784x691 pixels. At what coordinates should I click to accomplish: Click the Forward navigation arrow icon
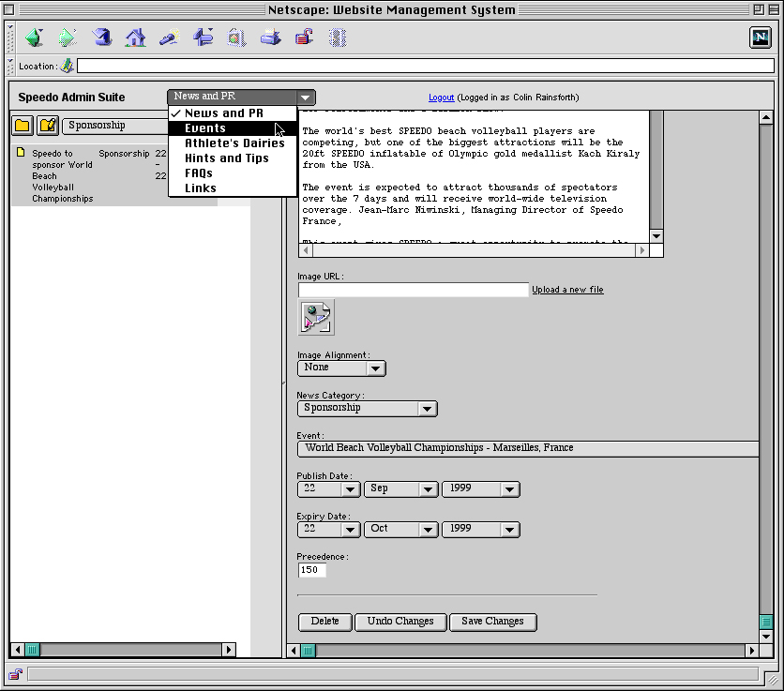coord(68,38)
